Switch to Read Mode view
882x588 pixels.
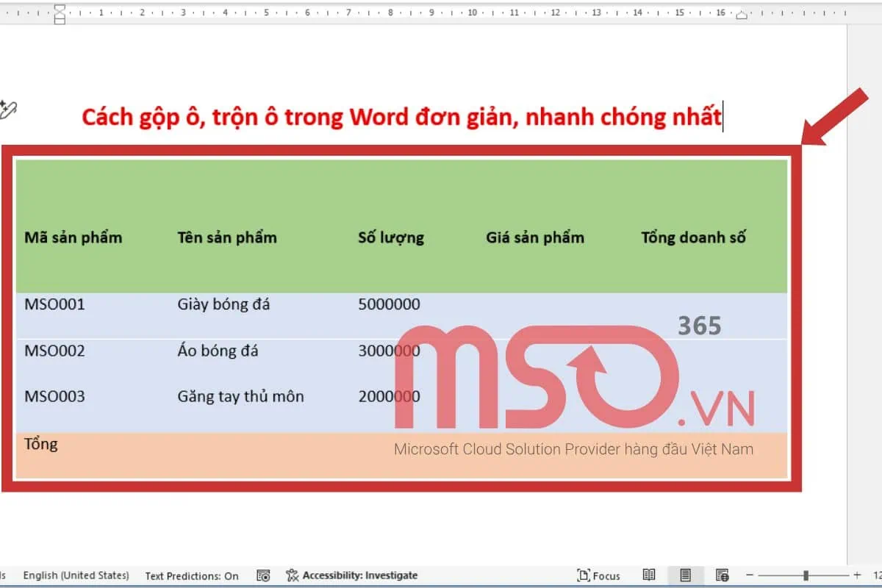pos(649,575)
